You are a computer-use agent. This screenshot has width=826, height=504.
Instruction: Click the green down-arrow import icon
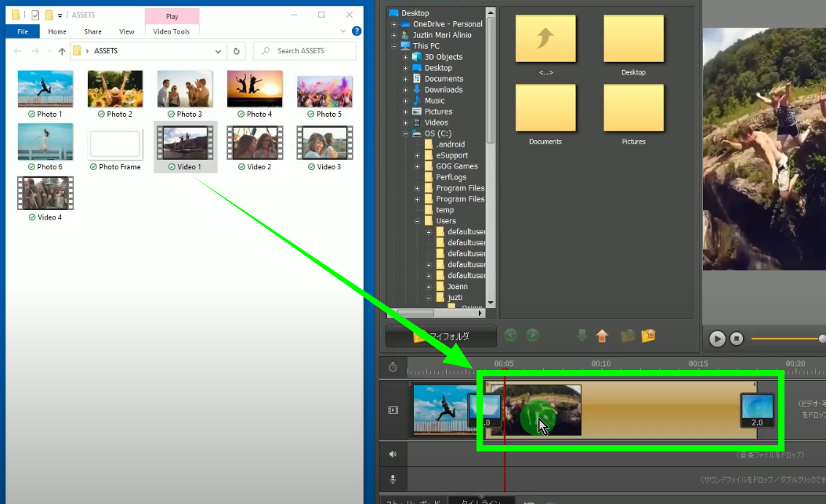(x=581, y=335)
